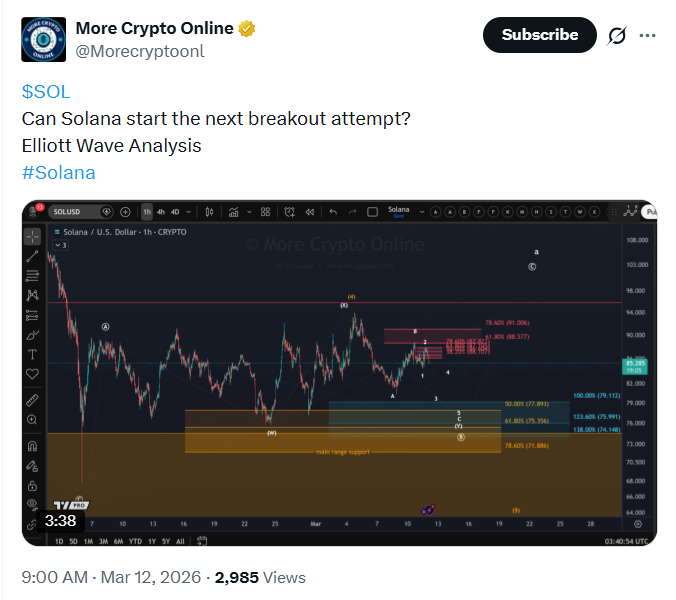Select the trend line drawing tool
This screenshot has width=676, height=600.
pos(33,256)
